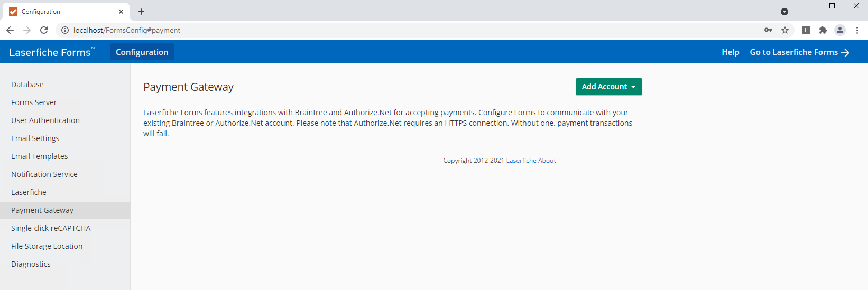This screenshot has height=290, width=868.
Task: Open the Help link
Action: [731, 52]
